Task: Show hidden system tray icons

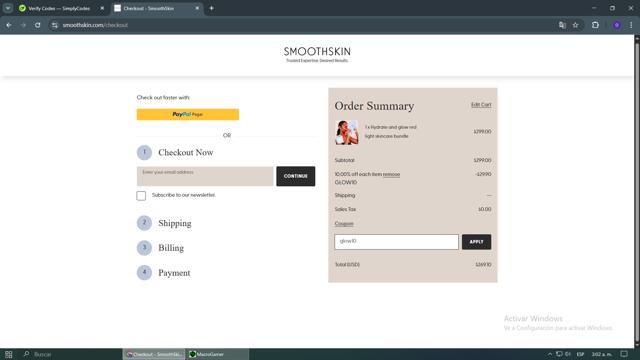Action: click(550, 354)
